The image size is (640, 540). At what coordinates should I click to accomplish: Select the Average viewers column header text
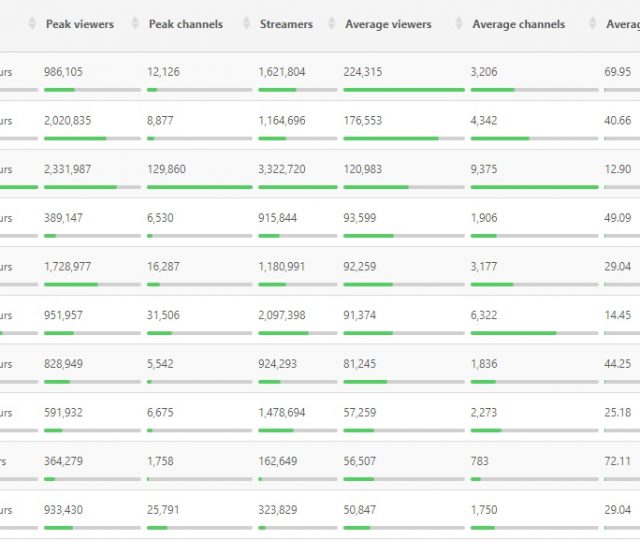click(388, 24)
